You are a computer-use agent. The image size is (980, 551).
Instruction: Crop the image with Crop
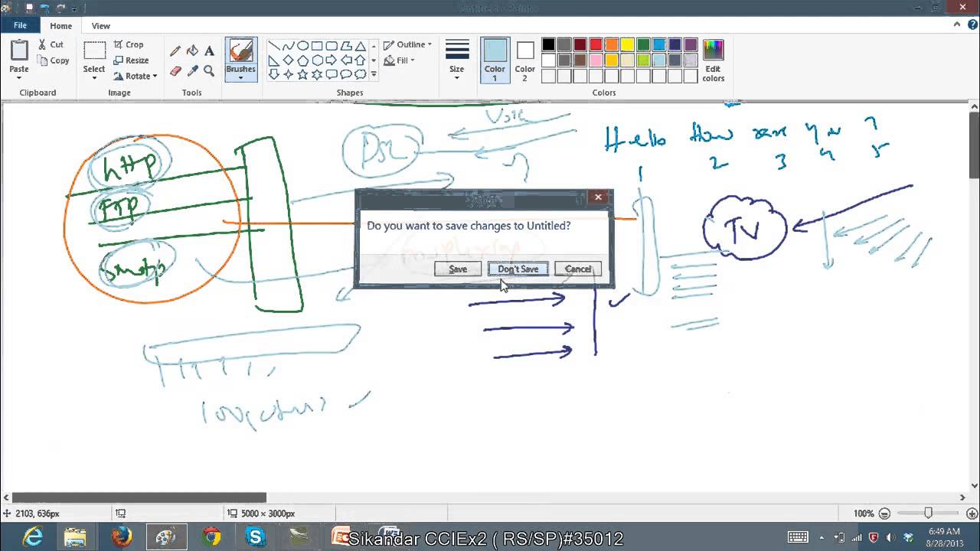click(129, 44)
